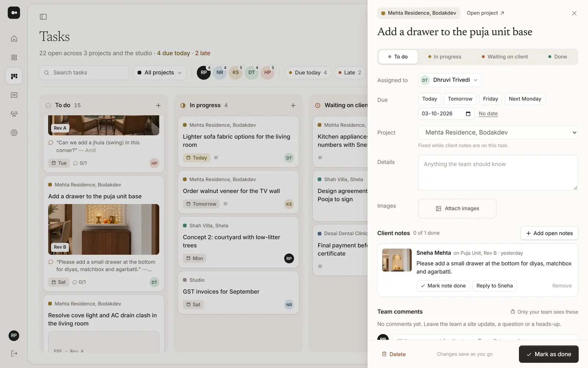Click the Delete task button

[394, 354]
